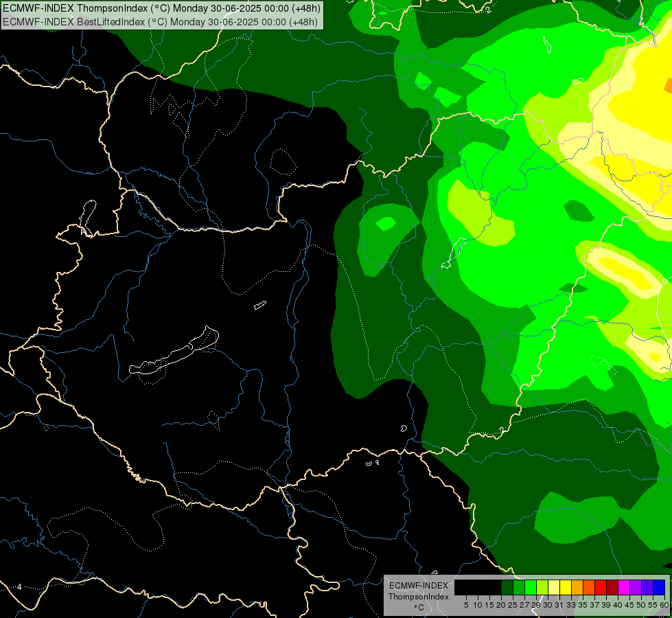Screen dimensions: 672x618
Task: Click the legend tick value 15
Action: [x=489, y=605]
